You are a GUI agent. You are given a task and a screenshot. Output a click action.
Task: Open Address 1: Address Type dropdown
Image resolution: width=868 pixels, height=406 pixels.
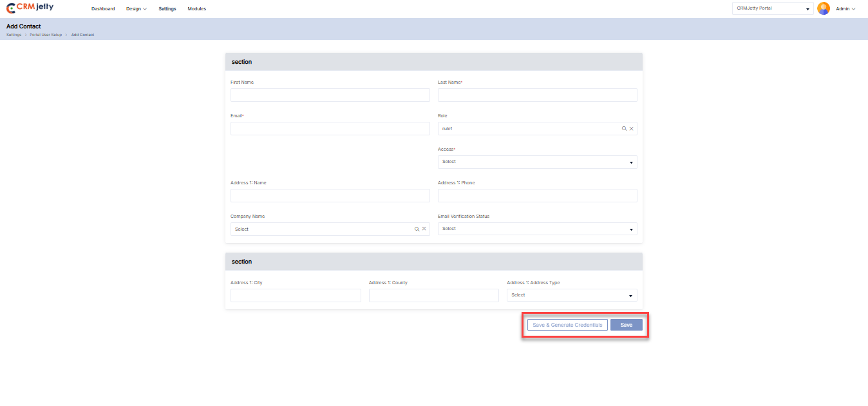point(572,295)
